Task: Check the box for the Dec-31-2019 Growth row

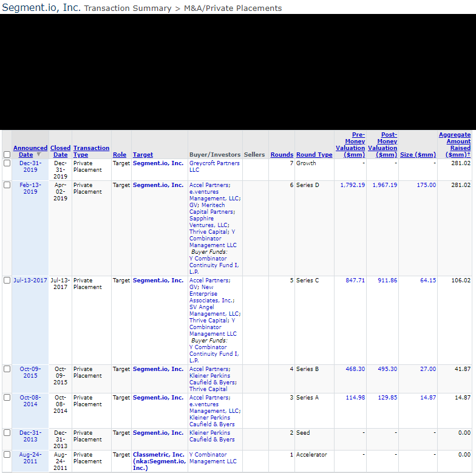Action: click(x=7, y=163)
